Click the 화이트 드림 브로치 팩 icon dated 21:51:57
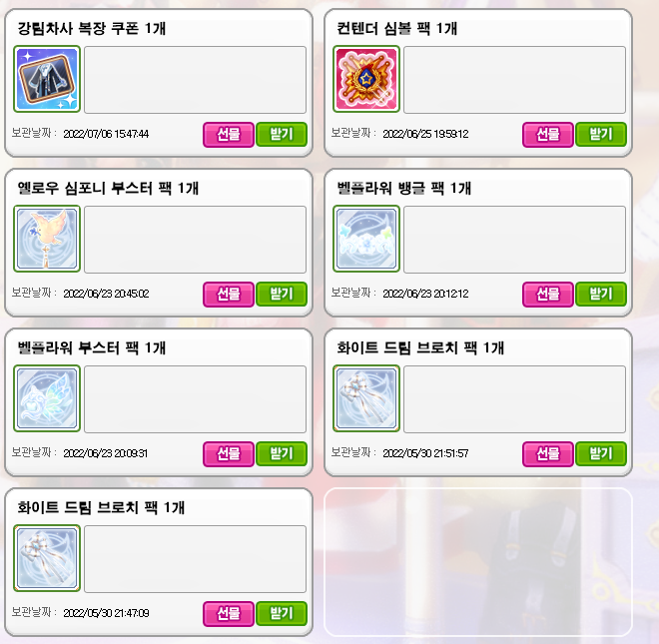This screenshot has height=644, width=659. click(366, 398)
